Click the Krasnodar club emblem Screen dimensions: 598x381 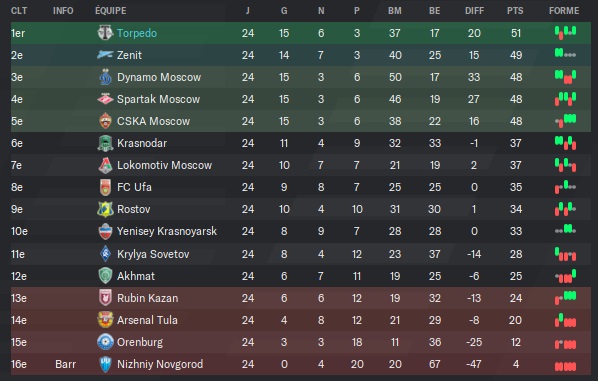[105, 143]
